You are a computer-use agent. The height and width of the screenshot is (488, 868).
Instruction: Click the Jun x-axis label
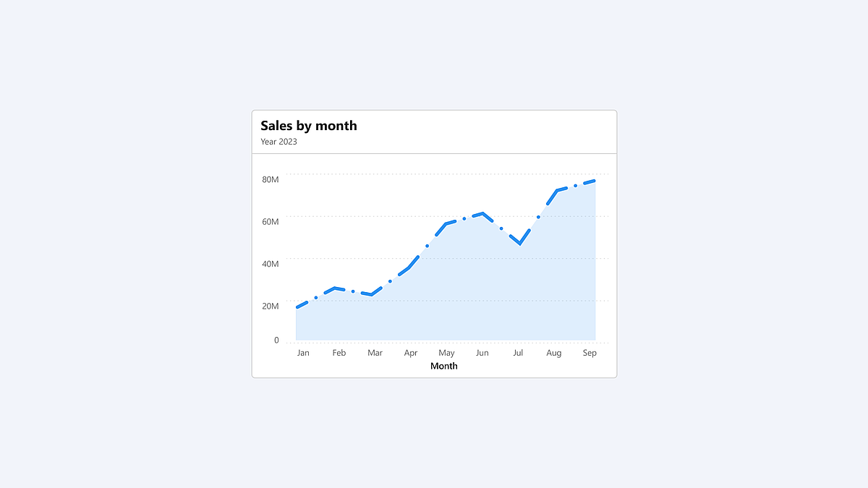click(x=482, y=353)
